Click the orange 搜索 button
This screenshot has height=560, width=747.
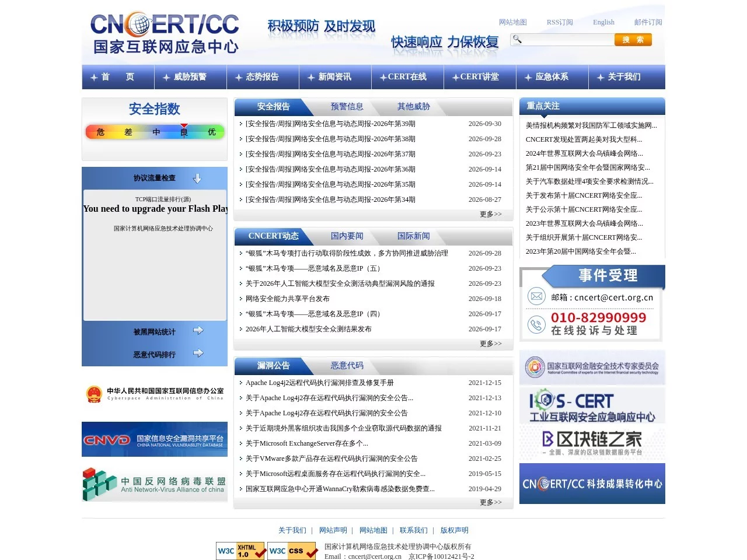[x=633, y=40]
